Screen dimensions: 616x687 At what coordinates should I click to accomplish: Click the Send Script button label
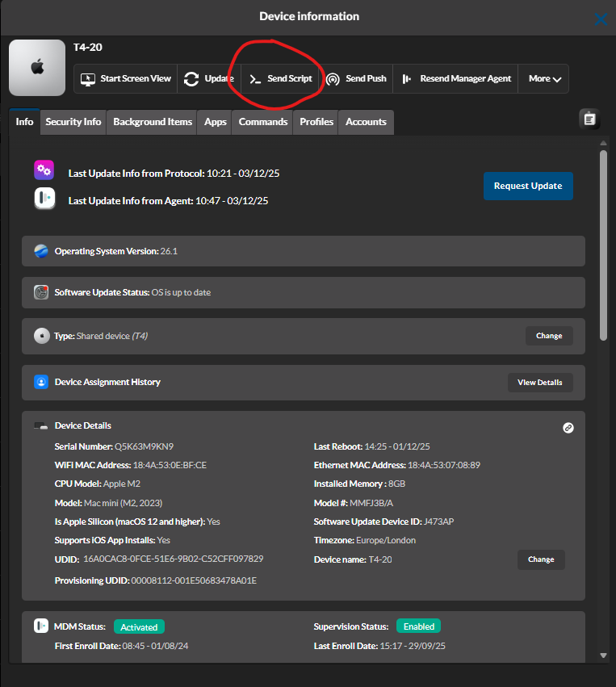coord(290,79)
